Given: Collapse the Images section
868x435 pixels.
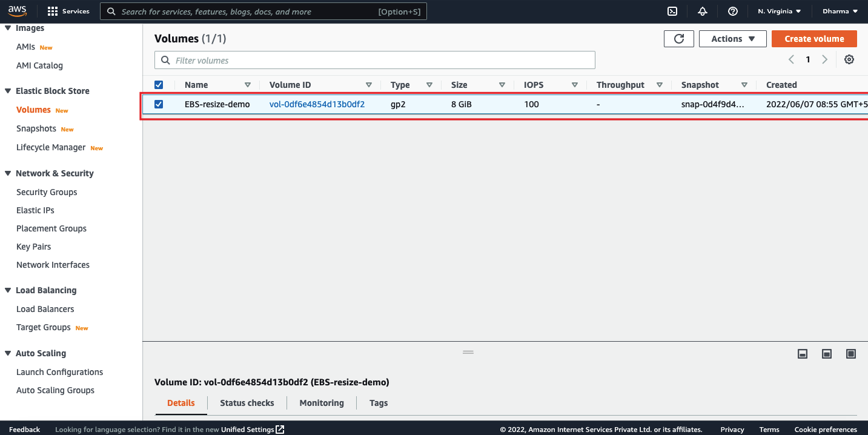Looking at the screenshot, I should (x=8, y=28).
